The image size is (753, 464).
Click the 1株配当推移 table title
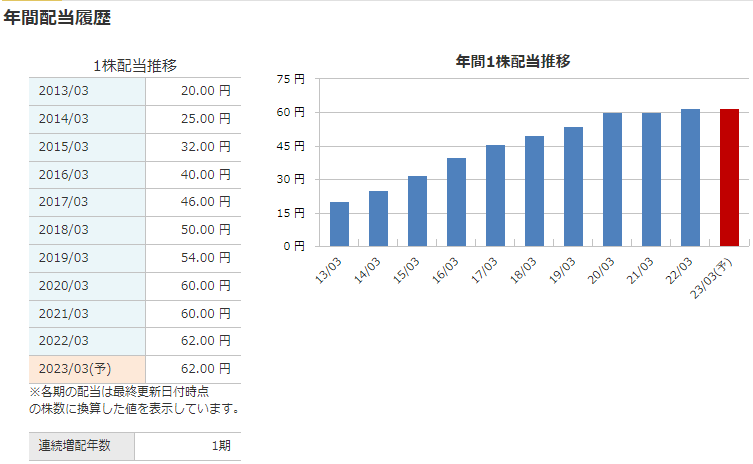click(135, 66)
